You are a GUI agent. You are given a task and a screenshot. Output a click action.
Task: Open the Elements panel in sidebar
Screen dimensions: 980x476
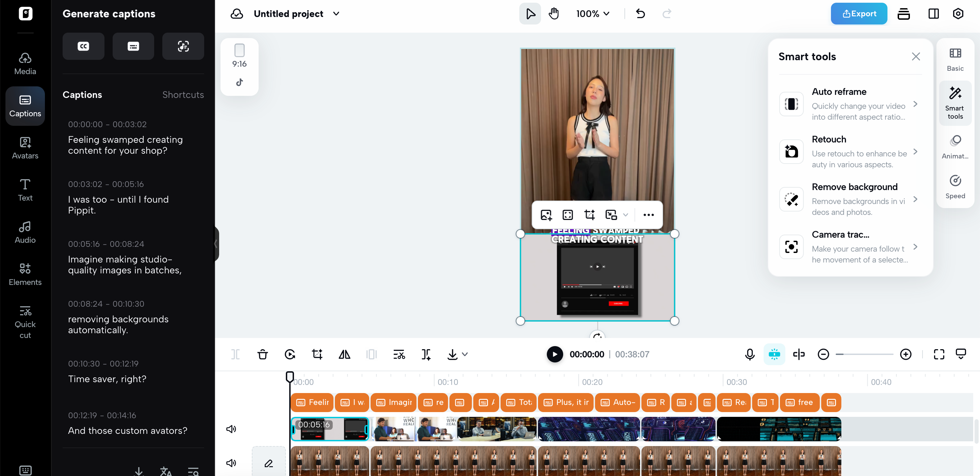tap(25, 274)
